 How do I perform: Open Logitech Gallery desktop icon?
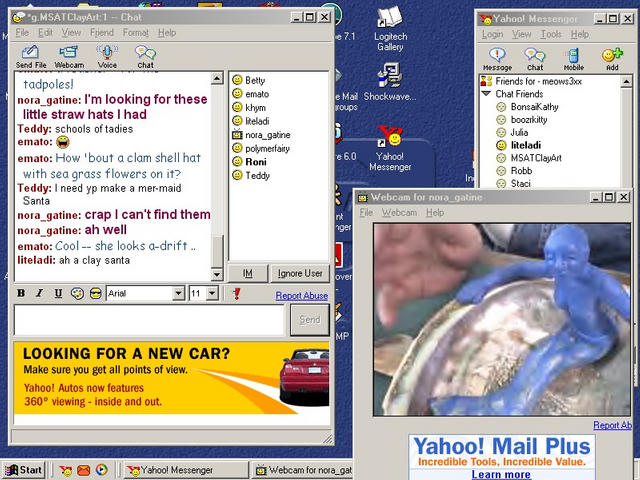click(390, 29)
